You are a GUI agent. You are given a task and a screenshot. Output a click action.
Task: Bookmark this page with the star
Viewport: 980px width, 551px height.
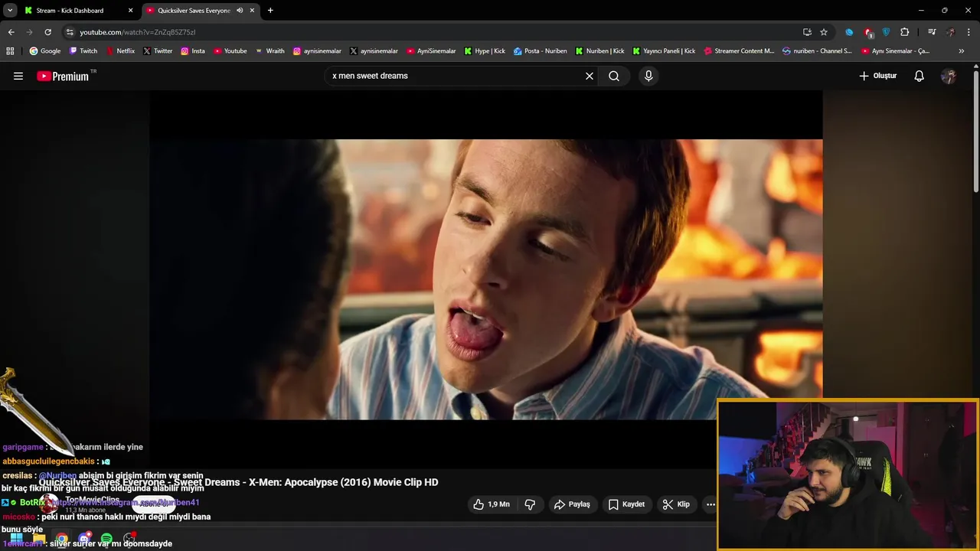(x=824, y=32)
